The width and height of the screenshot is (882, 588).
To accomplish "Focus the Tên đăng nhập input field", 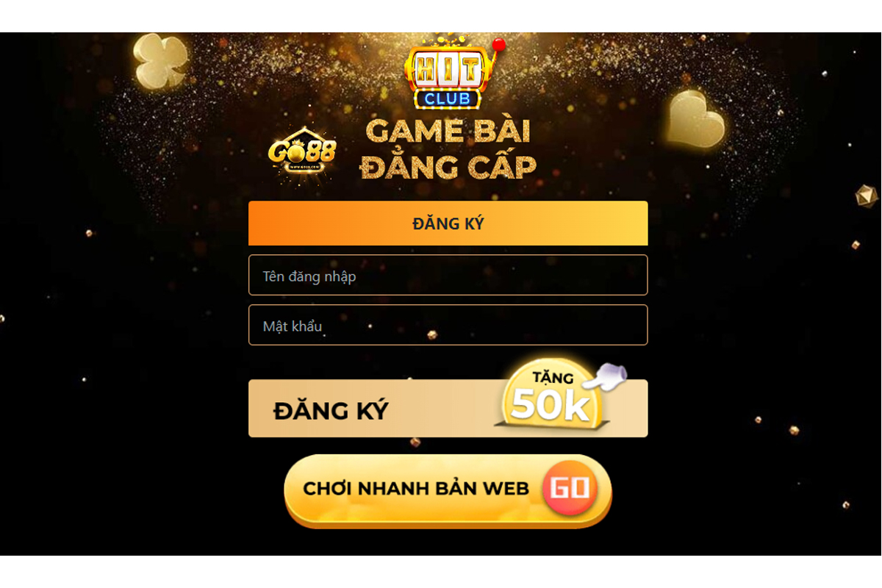I will [x=448, y=275].
